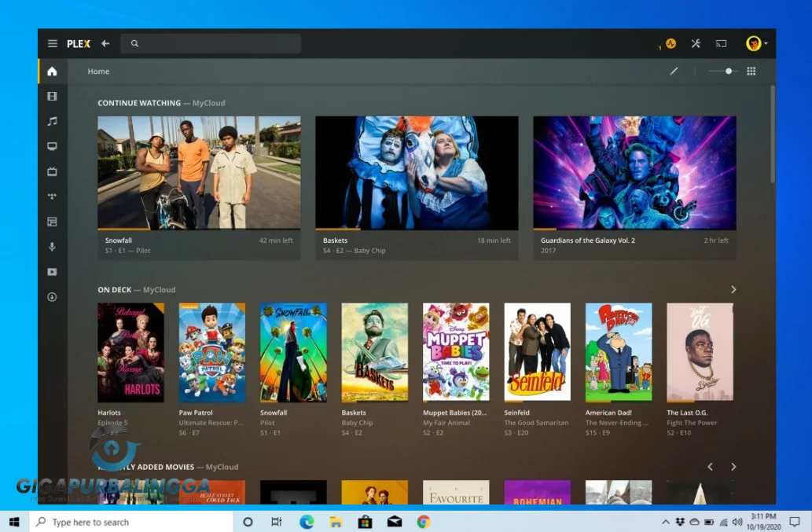
Task: Open the Baskets Baby Chip continue watching thumbnail
Action: coord(417,172)
